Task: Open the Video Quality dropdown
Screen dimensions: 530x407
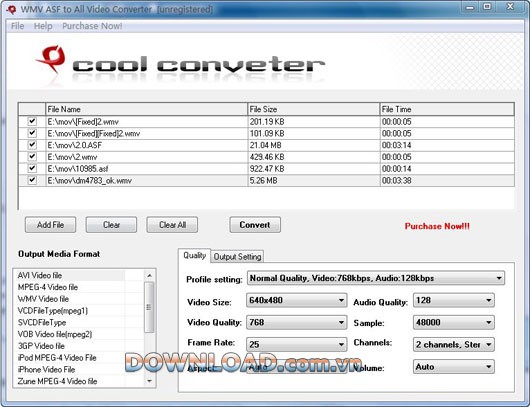Action: pos(296,322)
